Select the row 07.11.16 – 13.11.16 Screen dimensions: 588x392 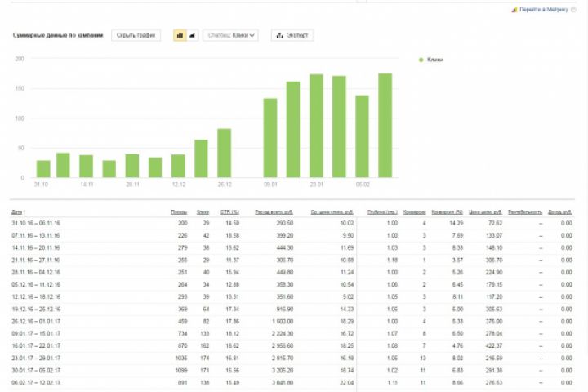point(292,235)
